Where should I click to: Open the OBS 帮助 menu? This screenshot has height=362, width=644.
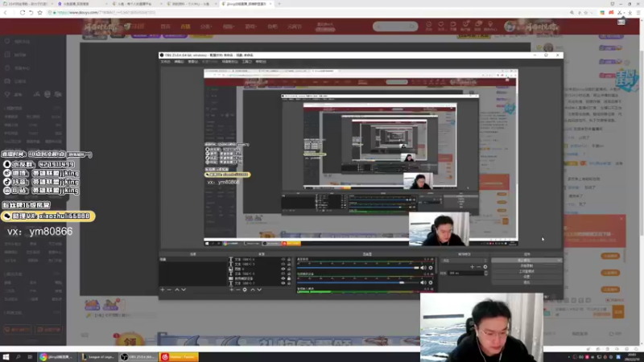(261, 62)
